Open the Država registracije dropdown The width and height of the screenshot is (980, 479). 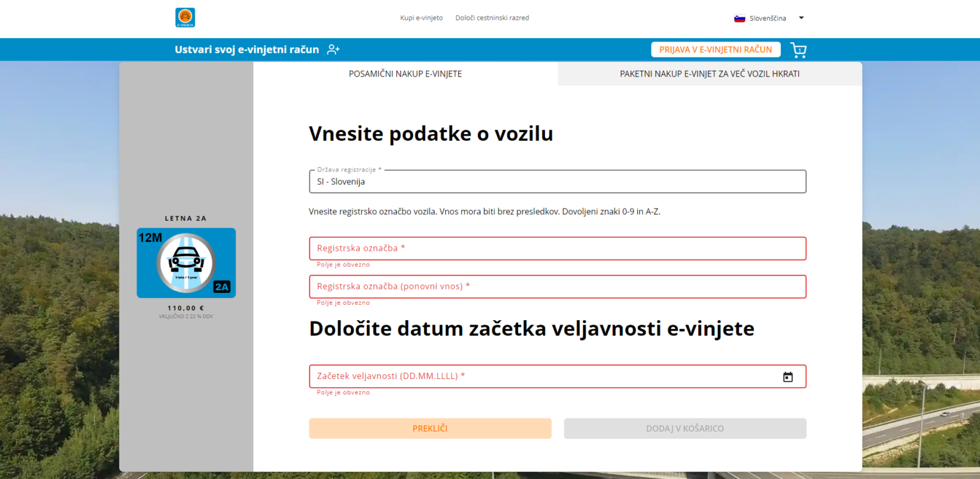click(x=557, y=182)
